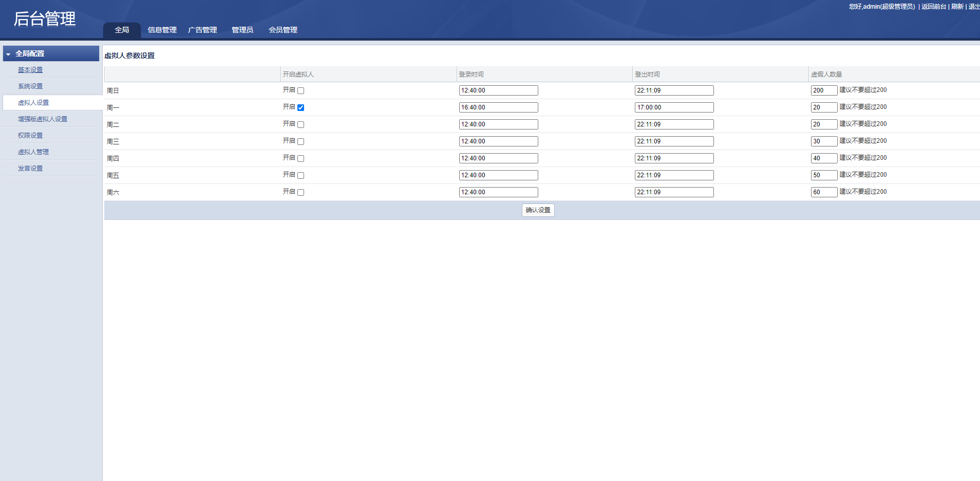The image size is (980, 481).
Task: Focus 周日 login time field
Action: click(x=499, y=90)
